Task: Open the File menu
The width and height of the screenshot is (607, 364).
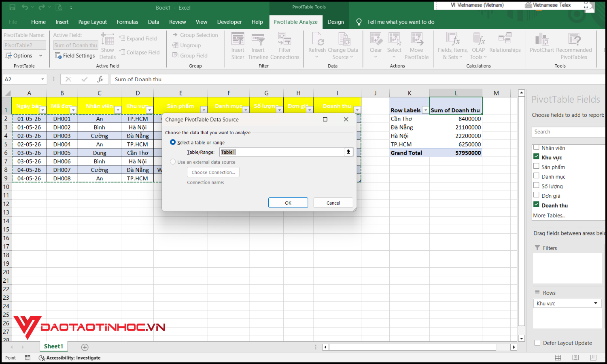Action: tap(13, 22)
